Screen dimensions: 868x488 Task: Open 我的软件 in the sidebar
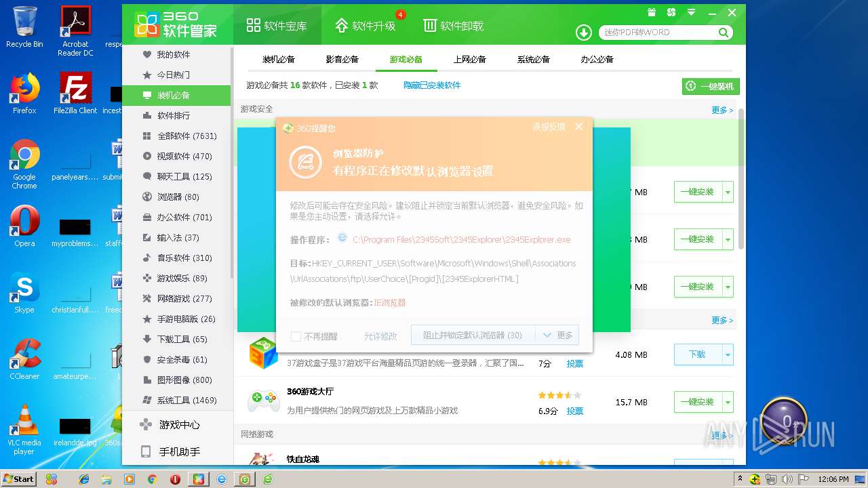pos(176,54)
